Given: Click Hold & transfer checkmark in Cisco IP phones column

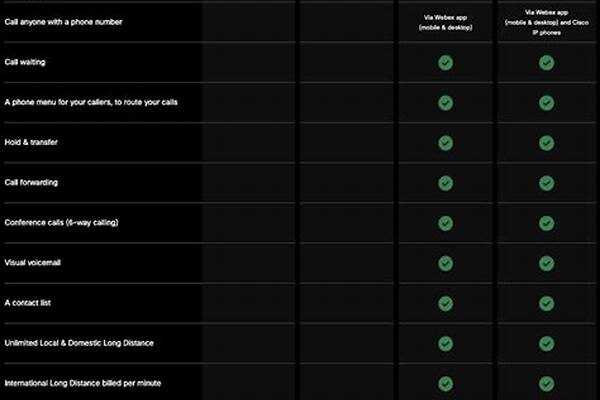Looking at the screenshot, I should pyautogui.click(x=546, y=142).
